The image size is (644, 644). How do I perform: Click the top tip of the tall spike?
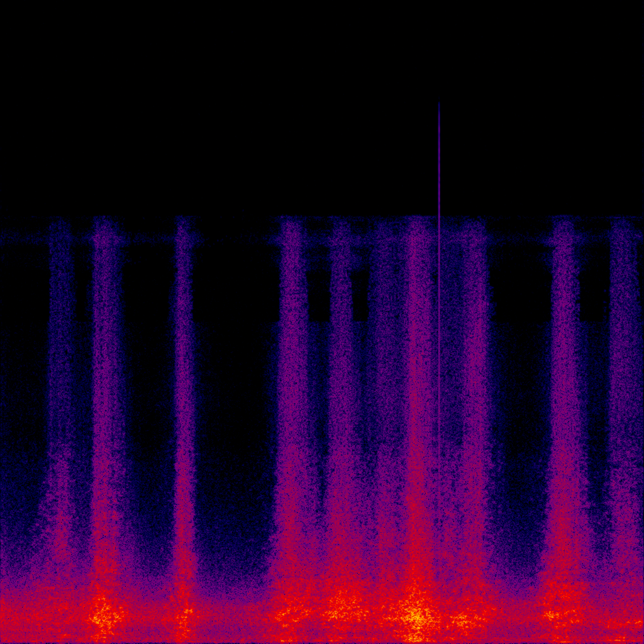pyautogui.click(x=439, y=103)
